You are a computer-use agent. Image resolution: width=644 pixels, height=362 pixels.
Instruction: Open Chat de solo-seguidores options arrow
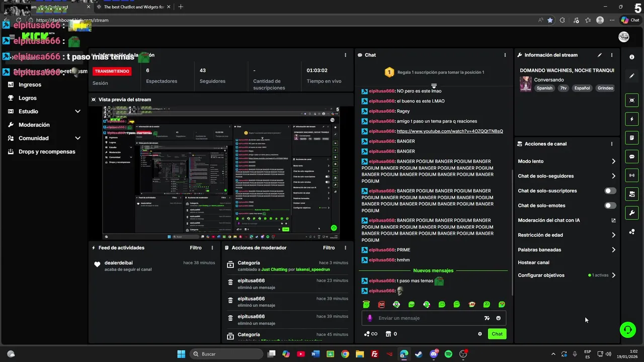point(613,176)
